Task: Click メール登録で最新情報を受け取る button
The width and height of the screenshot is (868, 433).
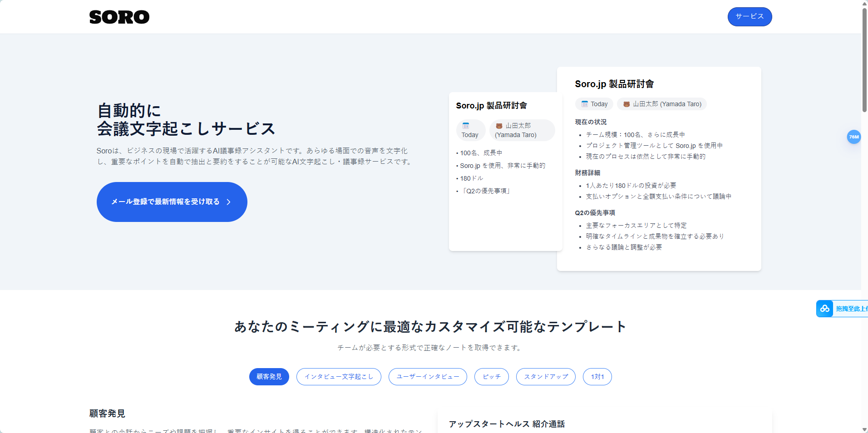Action: tap(172, 202)
